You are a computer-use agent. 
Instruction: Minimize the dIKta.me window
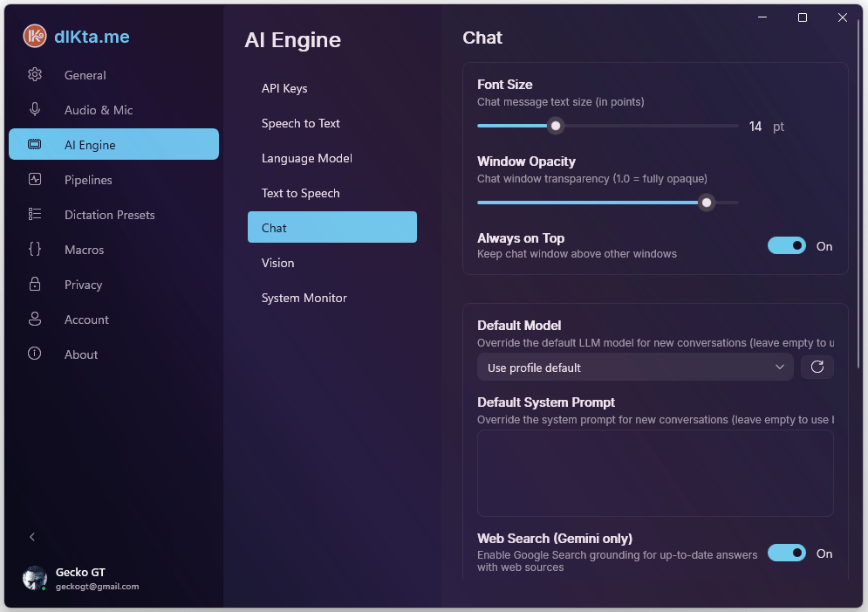tap(762, 17)
